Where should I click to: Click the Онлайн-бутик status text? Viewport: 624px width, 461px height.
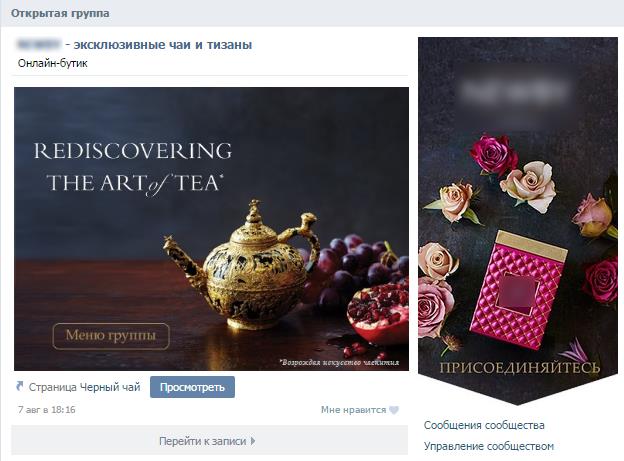tap(53, 63)
